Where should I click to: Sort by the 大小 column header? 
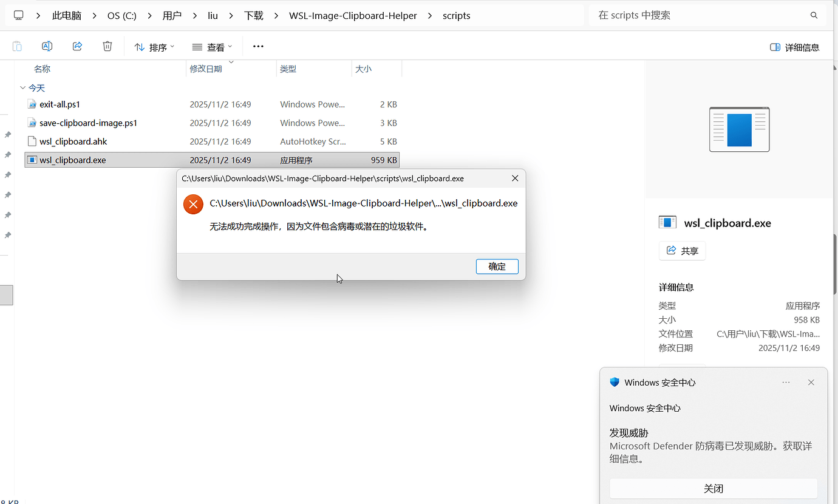click(363, 69)
